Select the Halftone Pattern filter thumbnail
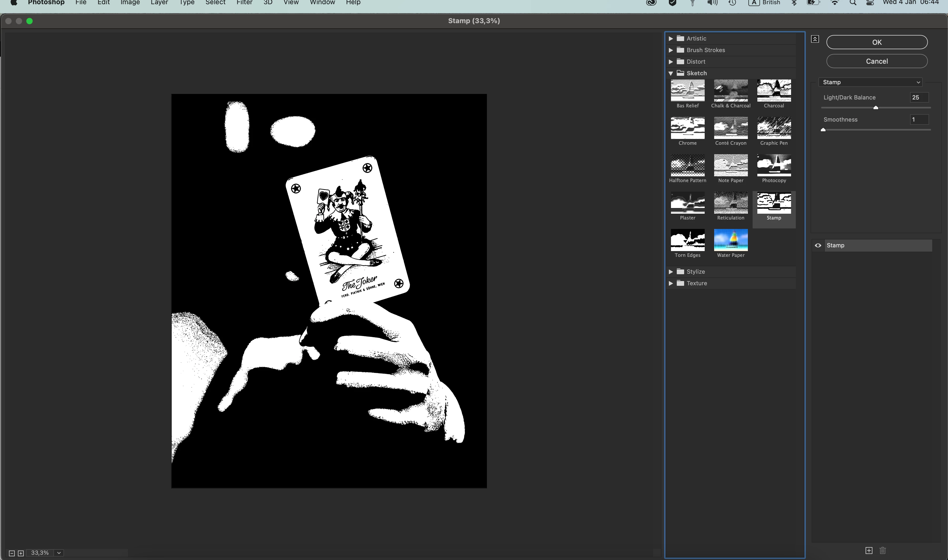The image size is (948, 560). click(x=687, y=165)
